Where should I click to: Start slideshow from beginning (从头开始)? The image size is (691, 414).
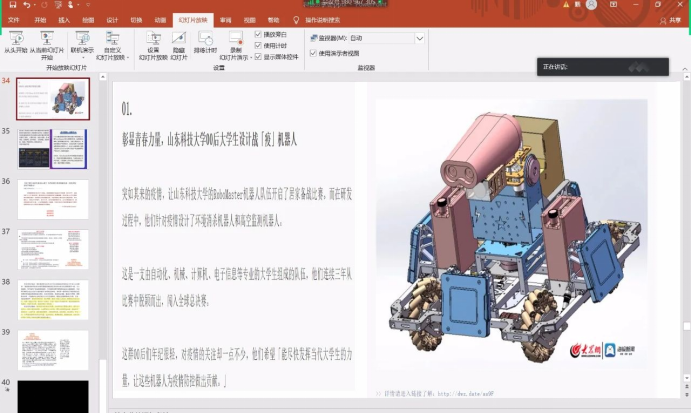click(16, 43)
